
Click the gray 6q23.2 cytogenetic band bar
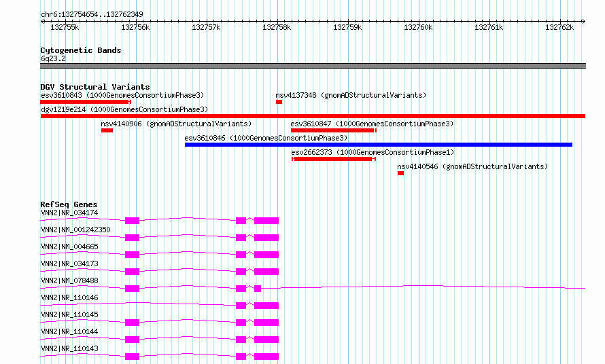pyautogui.click(x=313, y=66)
